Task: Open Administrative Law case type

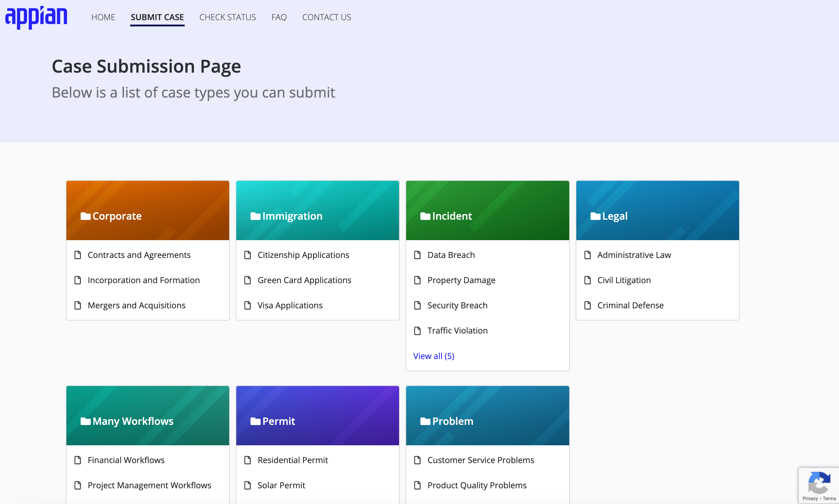Action: (634, 255)
